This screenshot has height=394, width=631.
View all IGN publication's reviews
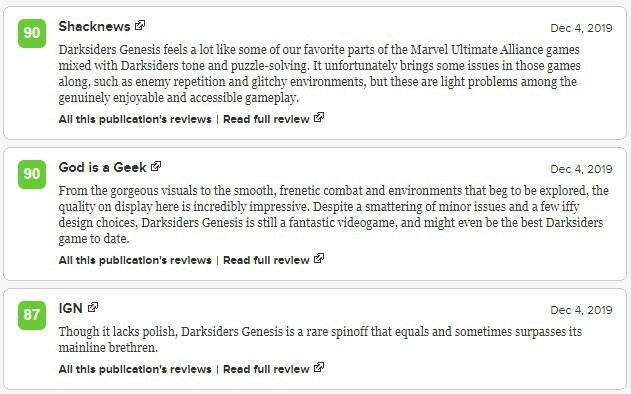(135, 369)
